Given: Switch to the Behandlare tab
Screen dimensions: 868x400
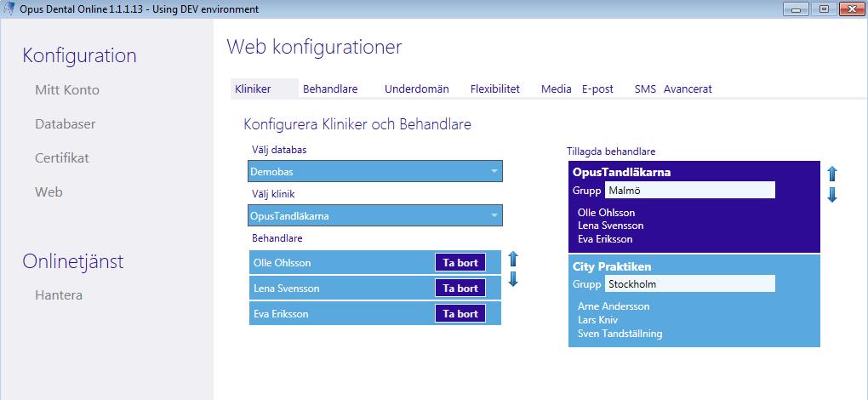Looking at the screenshot, I should 330,89.
